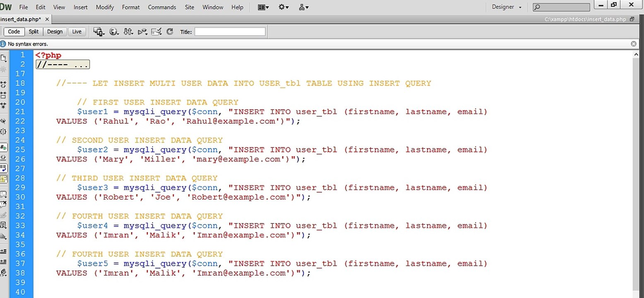Dismiss the No syntax errors info bar
Screen dimensions: 644x298
[634, 44]
